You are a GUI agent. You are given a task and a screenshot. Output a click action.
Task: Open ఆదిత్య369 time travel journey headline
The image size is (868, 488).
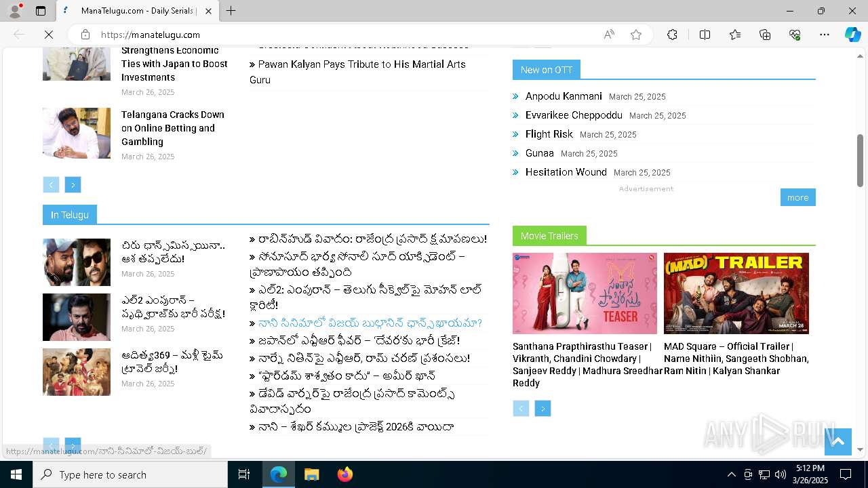(x=172, y=362)
